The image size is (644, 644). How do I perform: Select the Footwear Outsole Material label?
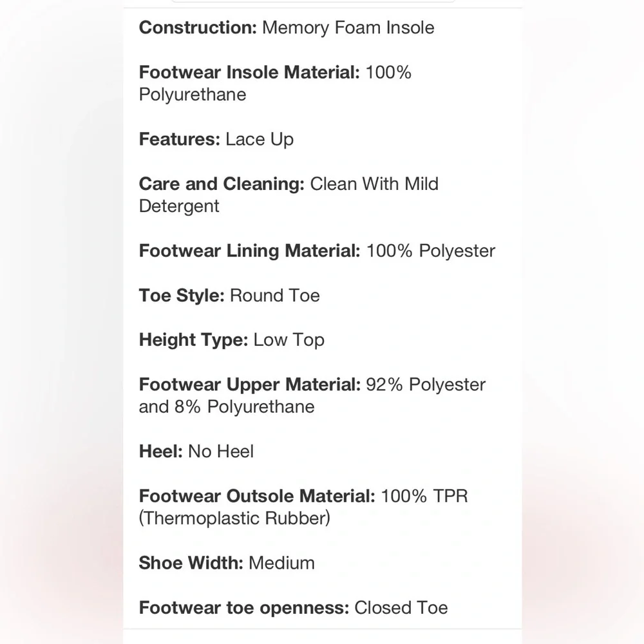click(257, 496)
